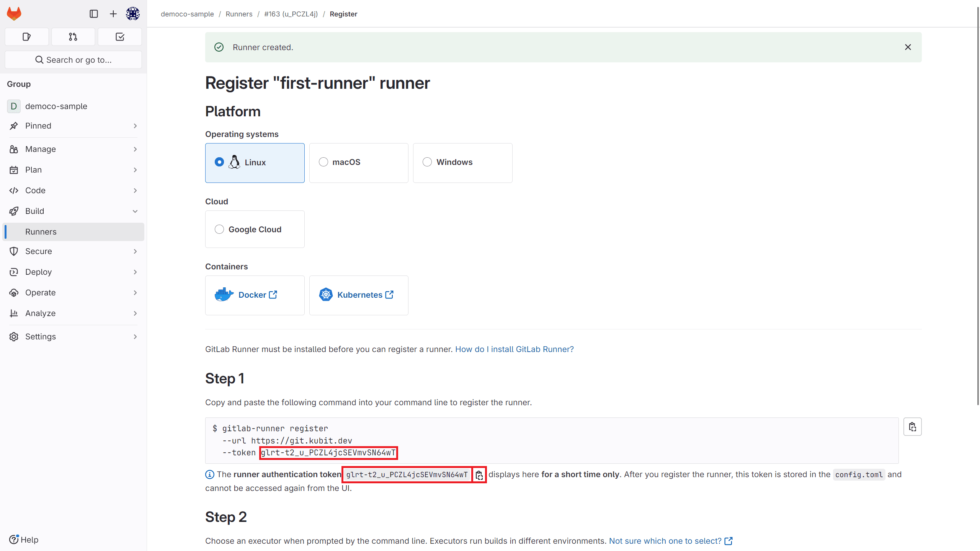Copy the runner authentication token
980x551 pixels.
(x=479, y=475)
